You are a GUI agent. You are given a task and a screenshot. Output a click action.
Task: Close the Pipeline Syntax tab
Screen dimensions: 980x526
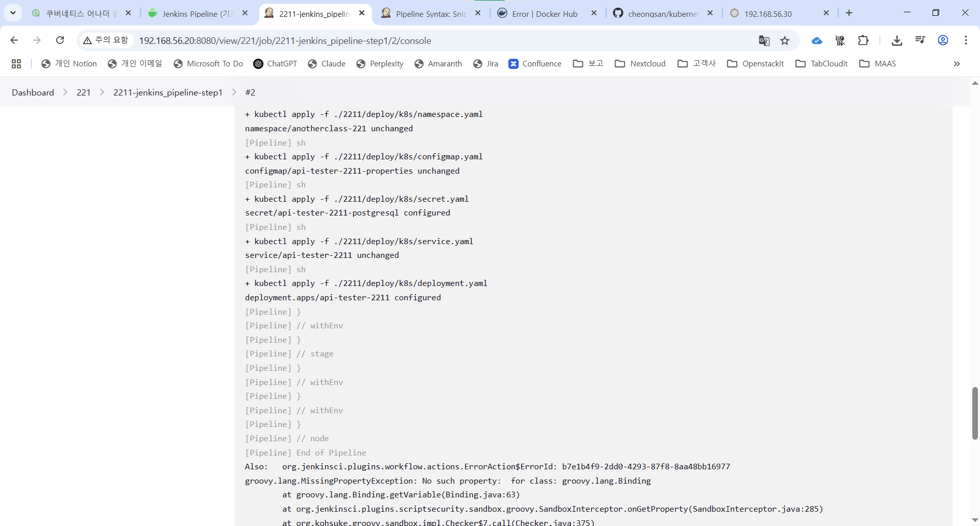tap(478, 13)
